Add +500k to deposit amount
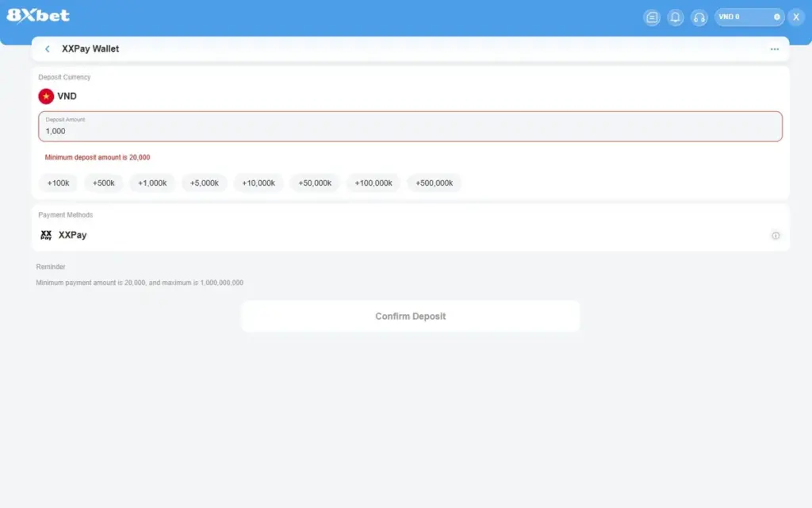 (x=104, y=183)
